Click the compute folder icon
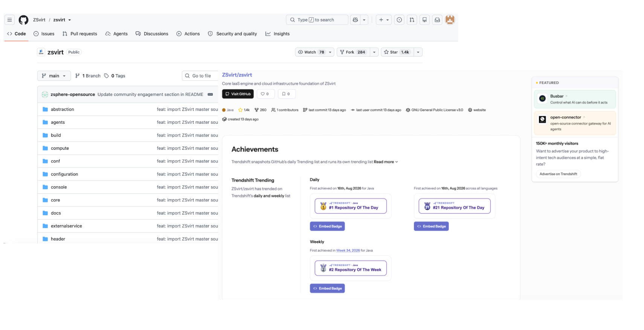 (45, 148)
